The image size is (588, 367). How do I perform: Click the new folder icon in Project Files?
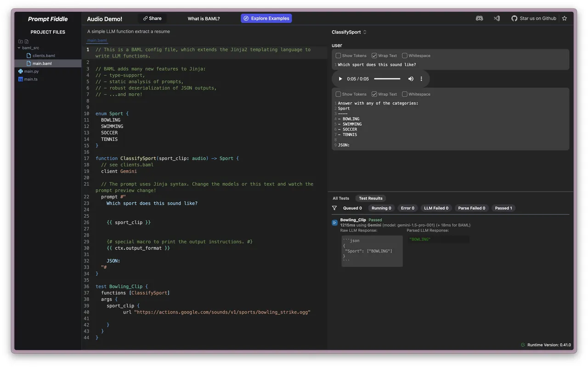(x=21, y=41)
